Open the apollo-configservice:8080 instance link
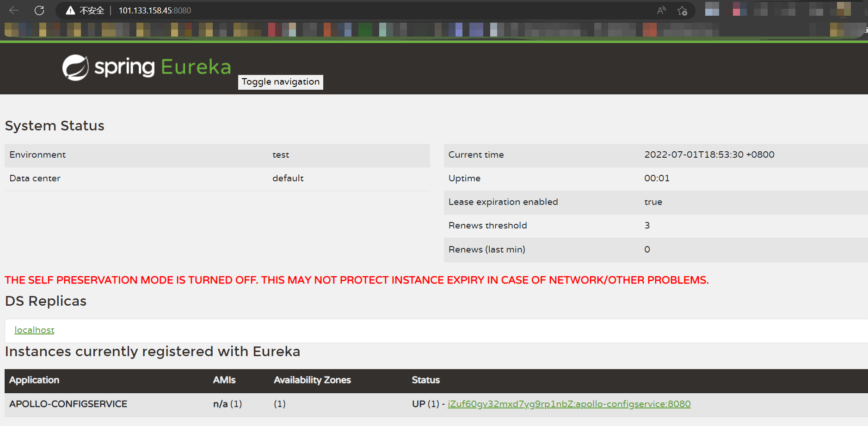The width and height of the screenshot is (868, 426). click(569, 404)
